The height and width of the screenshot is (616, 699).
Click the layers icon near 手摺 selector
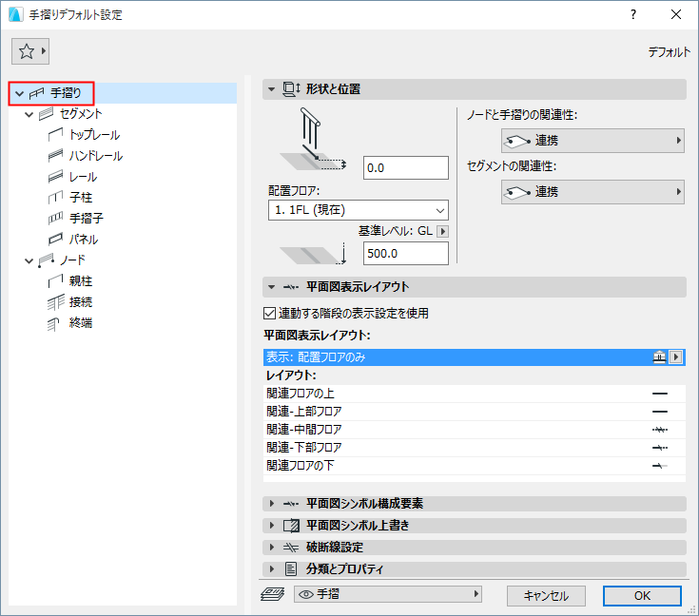point(272,594)
